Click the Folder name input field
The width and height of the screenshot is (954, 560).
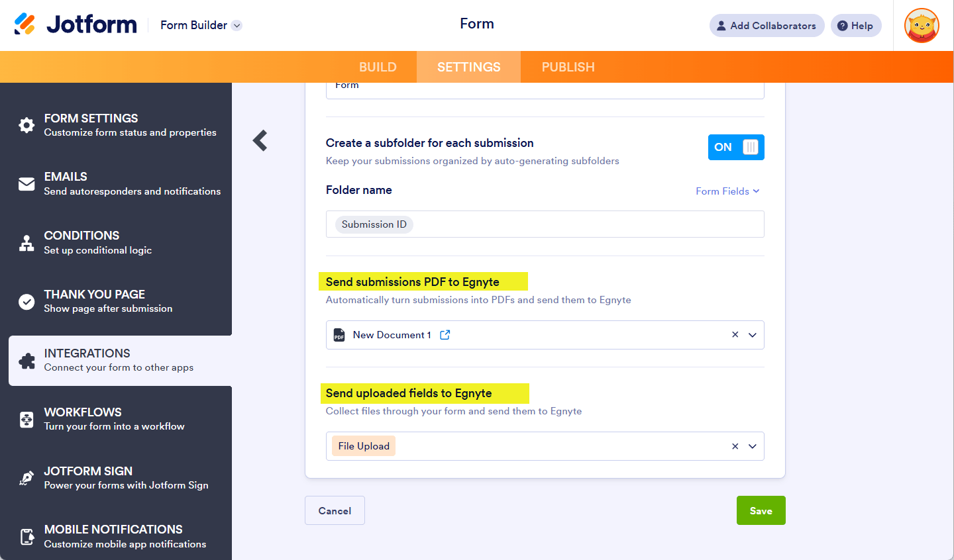(583, 224)
